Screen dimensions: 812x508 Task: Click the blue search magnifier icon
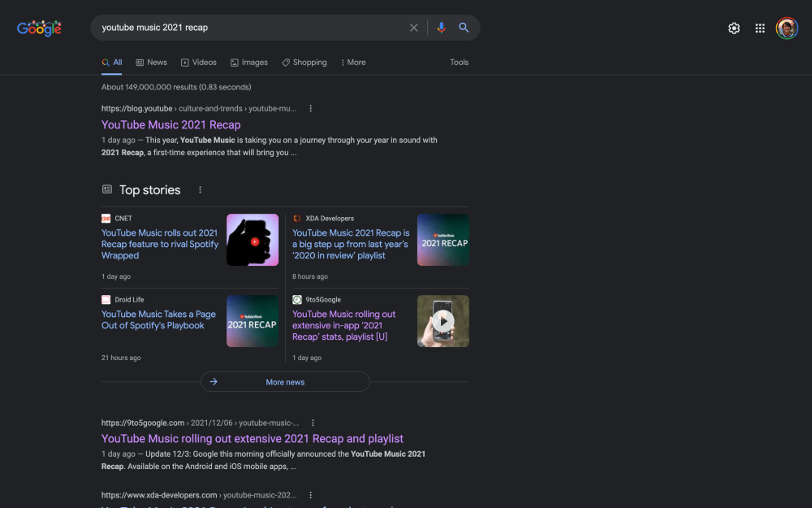(x=464, y=28)
